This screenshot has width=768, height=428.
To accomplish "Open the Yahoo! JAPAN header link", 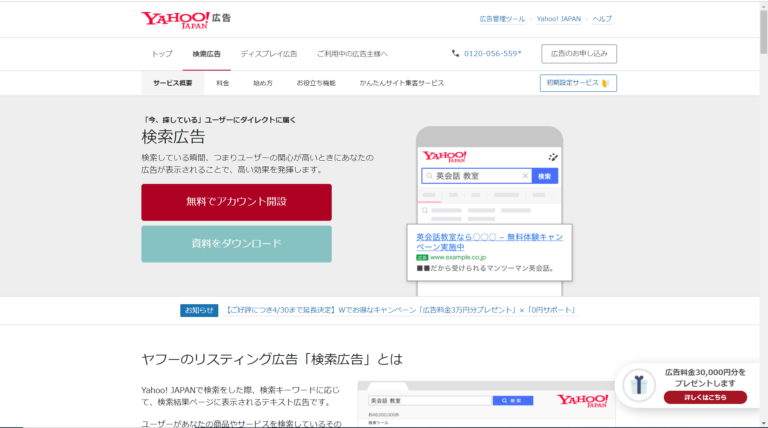I will [558, 19].
